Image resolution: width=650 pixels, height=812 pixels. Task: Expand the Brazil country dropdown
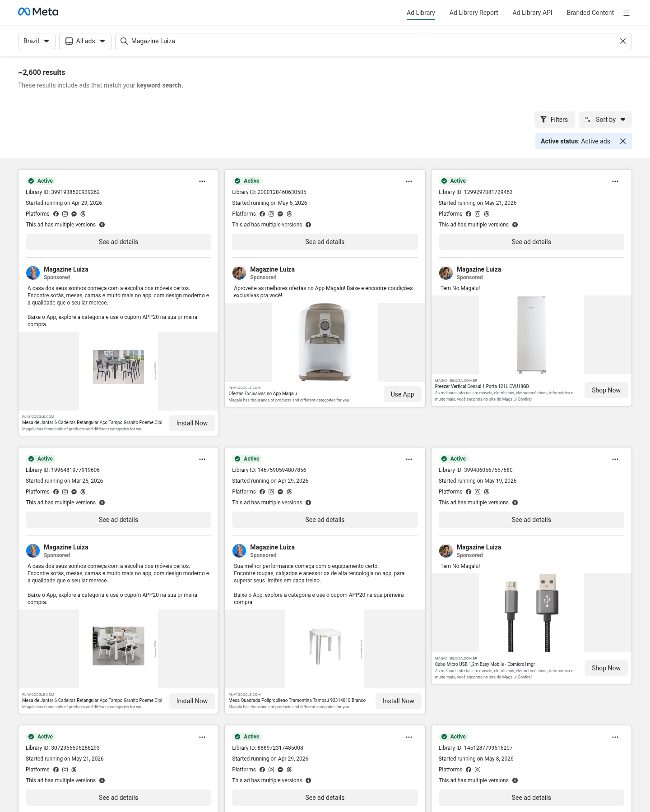tap(37, 41)
